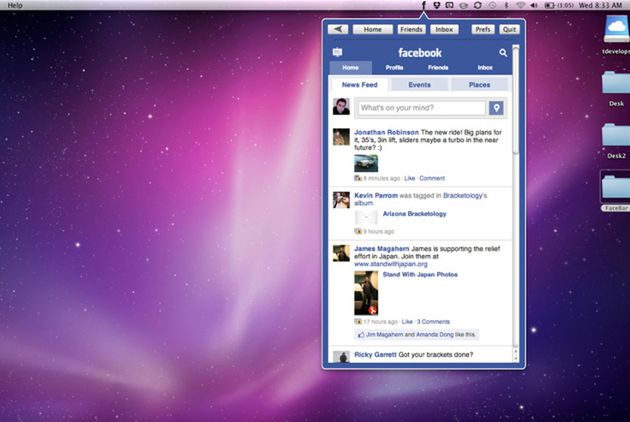This screenshot has width=630, height=422.
Task: Open the Help menu in menu bar
Action: click(15, 5)
